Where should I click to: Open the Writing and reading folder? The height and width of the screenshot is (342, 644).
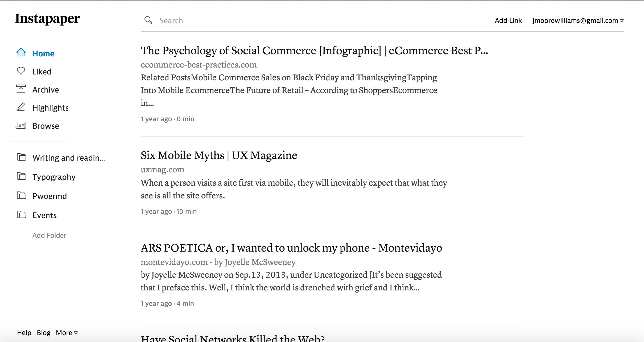[x=69, y=158]
